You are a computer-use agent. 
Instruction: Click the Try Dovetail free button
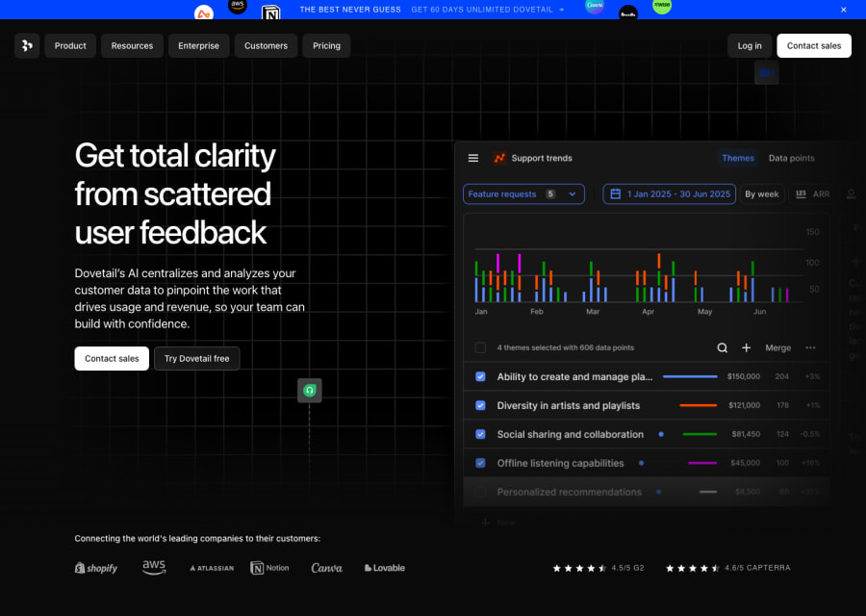[x=196, y=358]
